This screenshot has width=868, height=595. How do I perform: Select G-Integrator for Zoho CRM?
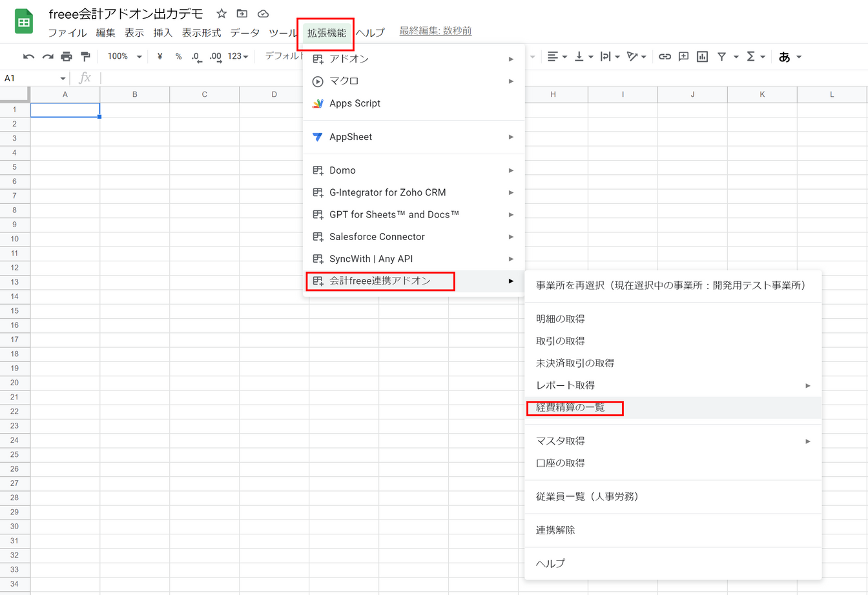tap(413, 192)
